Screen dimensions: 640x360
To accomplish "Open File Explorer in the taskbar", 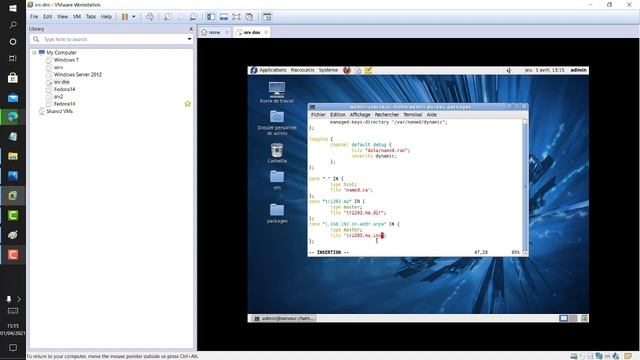I will (13, 156).
